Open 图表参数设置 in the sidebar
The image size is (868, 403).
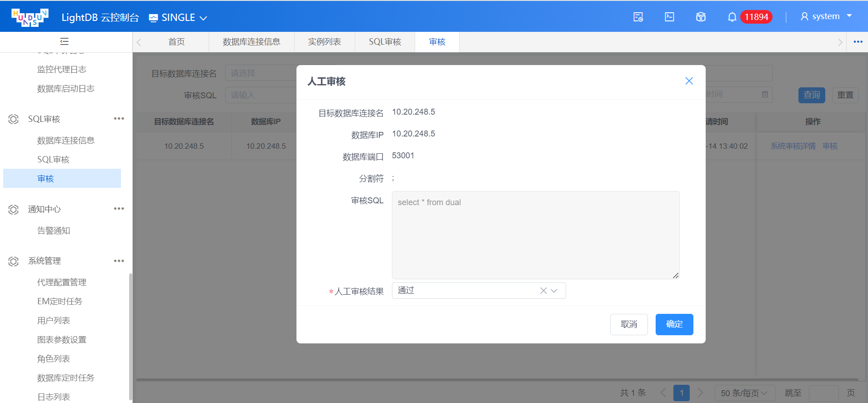[x=62, y=340]
